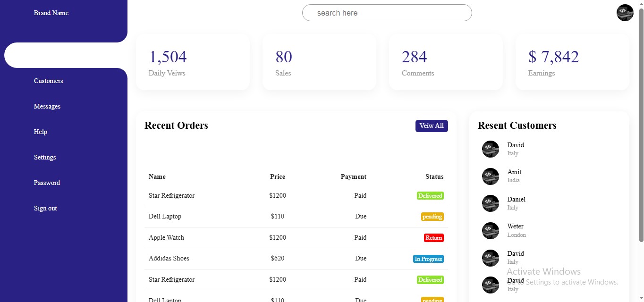Select customer name Amit
This screenshot has height=302, width=644.
click(514, 172)
